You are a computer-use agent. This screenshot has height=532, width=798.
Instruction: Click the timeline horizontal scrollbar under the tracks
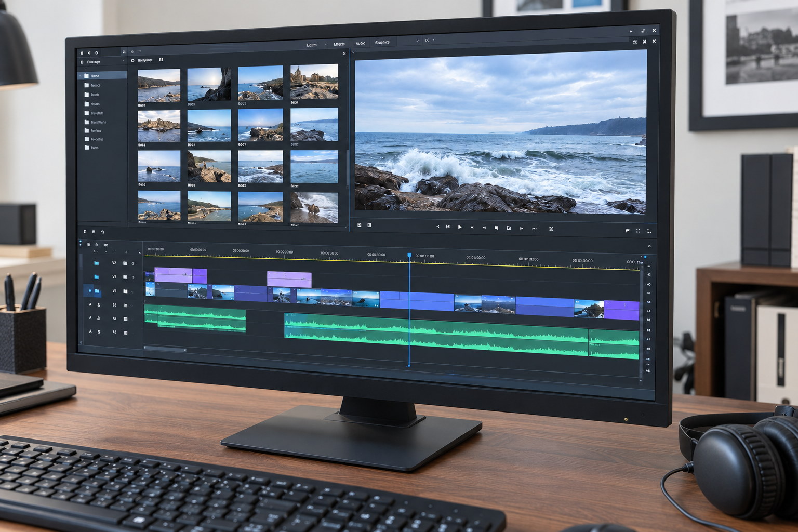click(165, 350)
